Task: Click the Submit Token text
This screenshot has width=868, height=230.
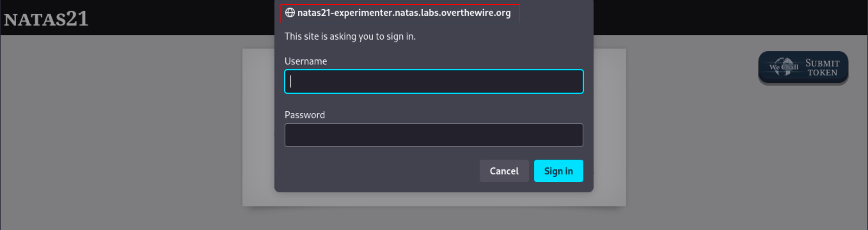Action: (822, 68)
